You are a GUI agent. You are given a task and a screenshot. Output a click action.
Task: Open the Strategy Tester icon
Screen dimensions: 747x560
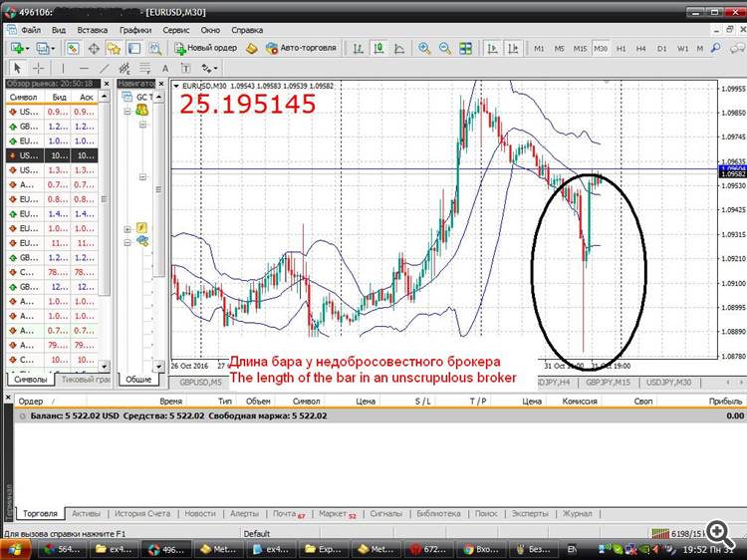point(154,48)
